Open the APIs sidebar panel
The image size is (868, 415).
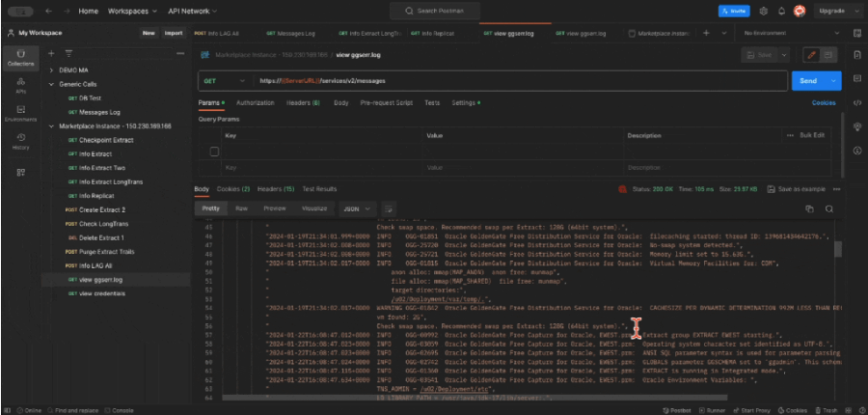pyautogui.click(x=20, y=85)
